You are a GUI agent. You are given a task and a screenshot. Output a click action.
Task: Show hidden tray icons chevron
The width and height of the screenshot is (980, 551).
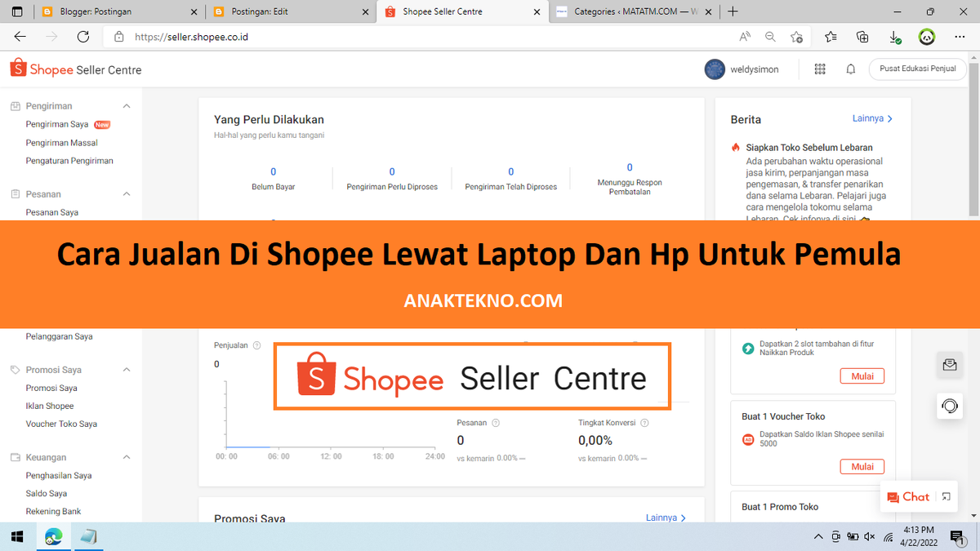pos(819,536)
